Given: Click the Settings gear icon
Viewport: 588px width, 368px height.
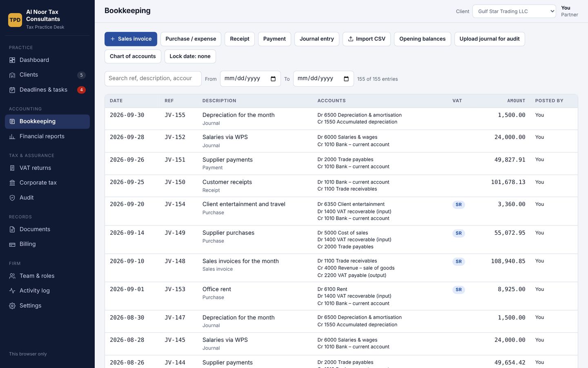Looking at the screenshot, I should point(12,306).
